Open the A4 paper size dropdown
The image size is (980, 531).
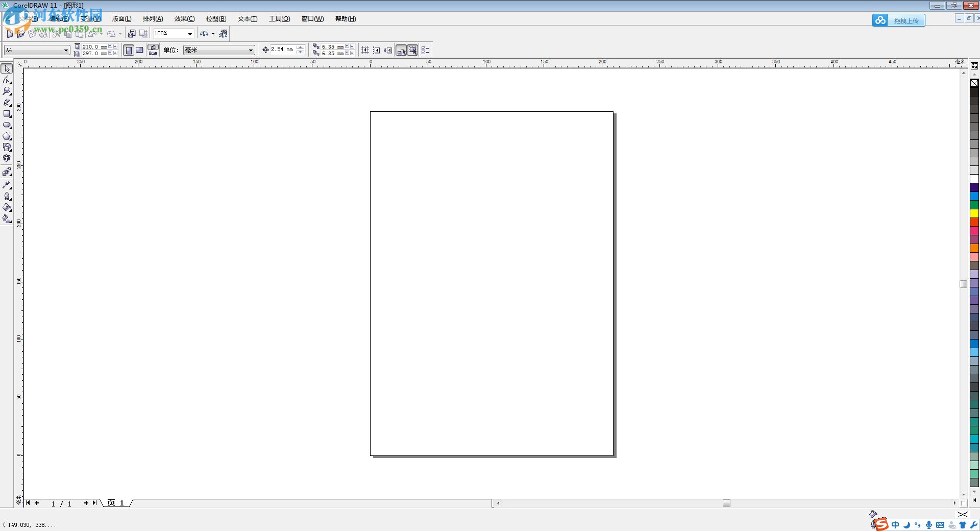[65, 50]
